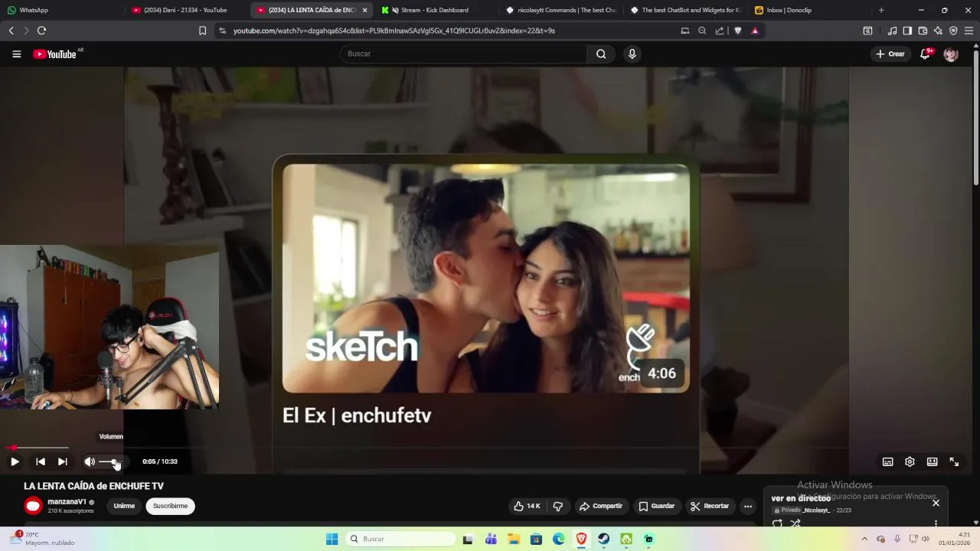Click the Unirme join button

click(124, 506)
